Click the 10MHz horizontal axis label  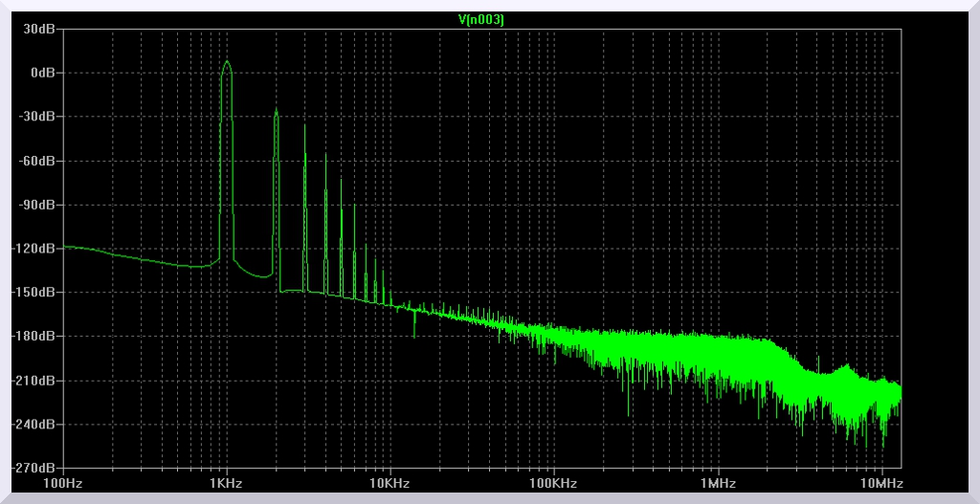[878, 485]
